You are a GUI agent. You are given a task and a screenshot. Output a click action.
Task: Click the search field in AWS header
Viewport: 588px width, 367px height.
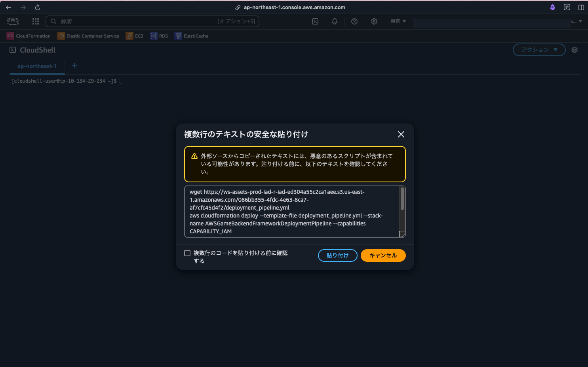[x=152, y=21]
